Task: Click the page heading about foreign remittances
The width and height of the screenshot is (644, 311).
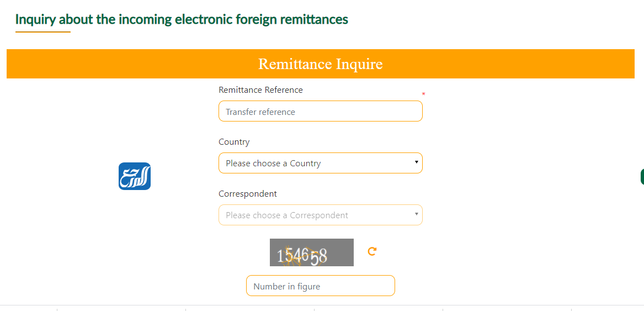Action: click(x=182, y=19)
